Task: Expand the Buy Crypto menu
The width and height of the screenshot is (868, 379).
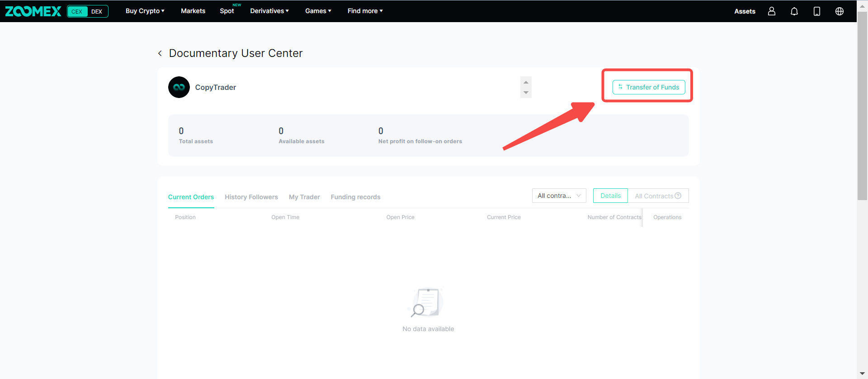Action: click(145, 11)
